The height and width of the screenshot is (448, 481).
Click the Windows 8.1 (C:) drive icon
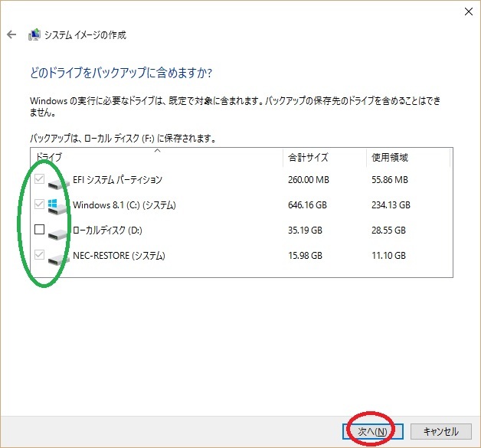pos(57,207)
